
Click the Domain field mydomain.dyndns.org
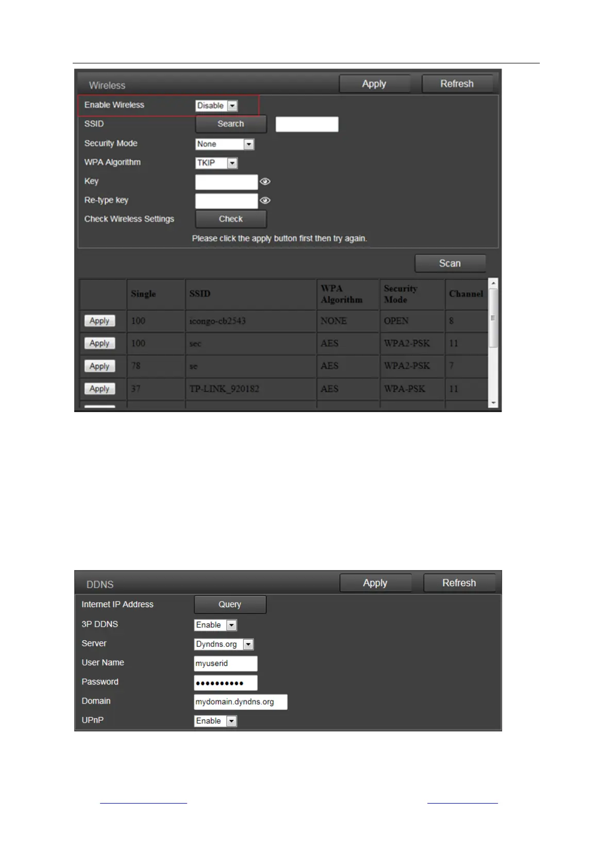coord(241,702)
